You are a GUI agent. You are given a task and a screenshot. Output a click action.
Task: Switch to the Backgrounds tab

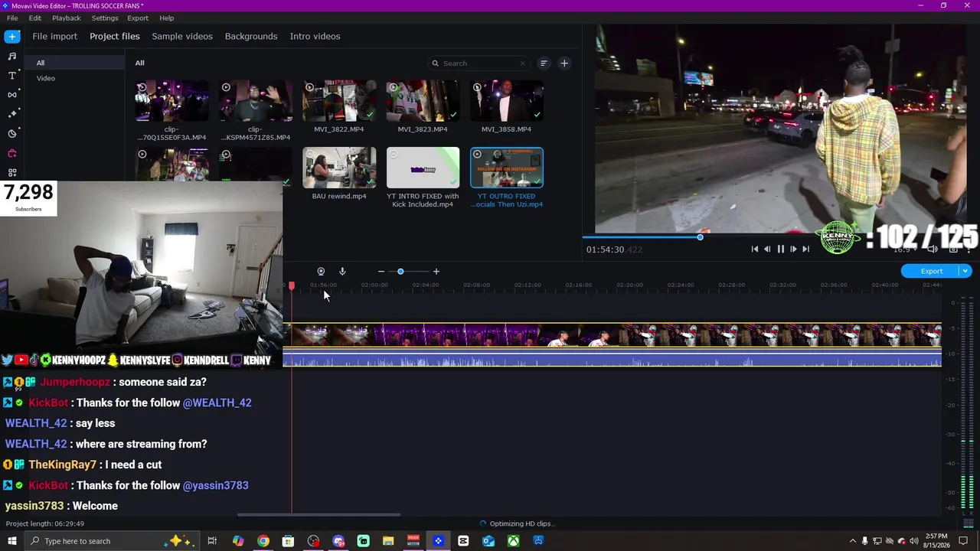[251, 36]
